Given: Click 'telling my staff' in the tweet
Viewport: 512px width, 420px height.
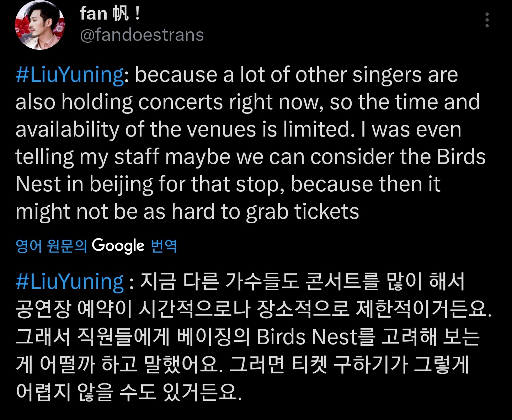Looking at the screenshot, I should coord(87,157).
